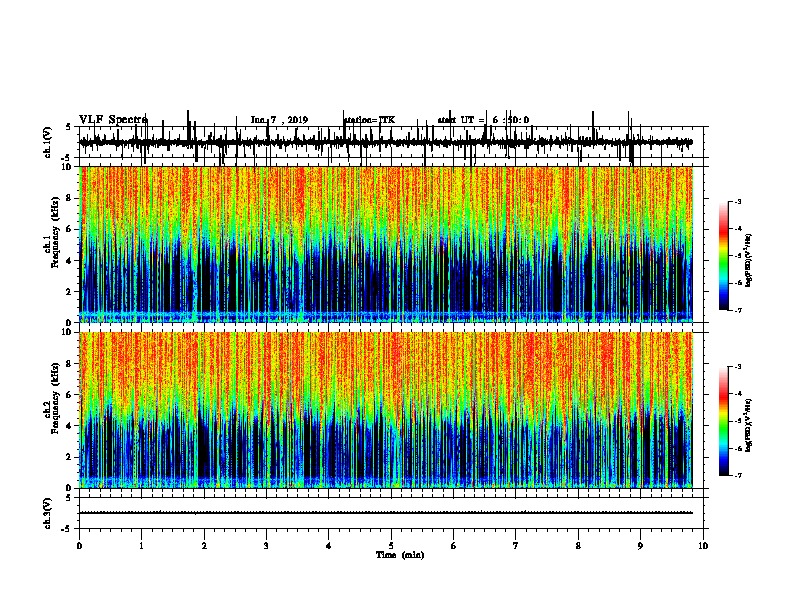The width and height of the screenshot is (792, 612).
Task: Click inside the ch.1 voltage waveform panel
Action: tap(391, 142)
